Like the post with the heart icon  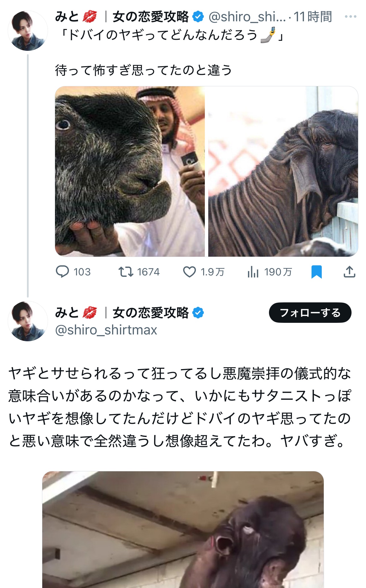pyautogui.click(x=189, y=272)
